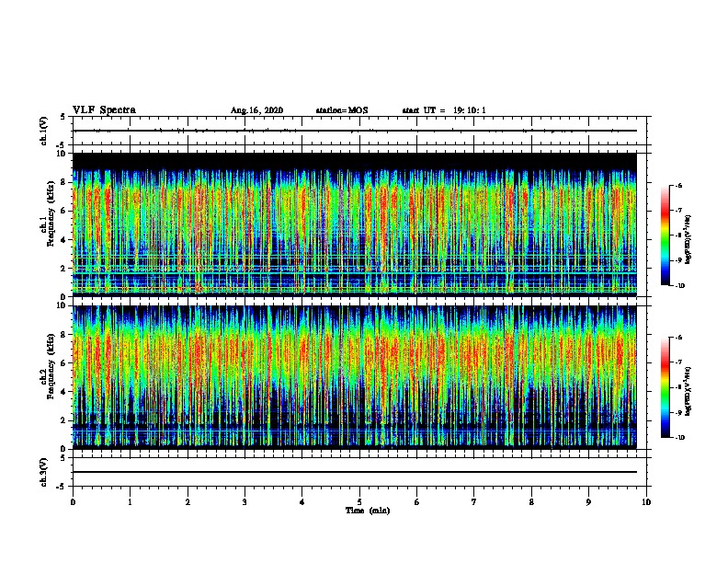Click the 'VLF Spectra' title text
Screen dimensions: 728x563
[x=104, y=110]
